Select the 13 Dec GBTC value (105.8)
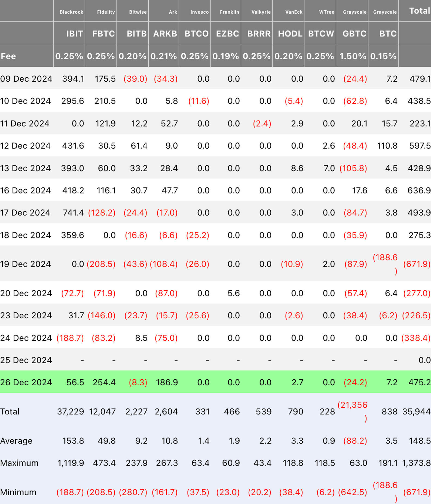Viewport: 431px width, 504px height. coord(353,168)
